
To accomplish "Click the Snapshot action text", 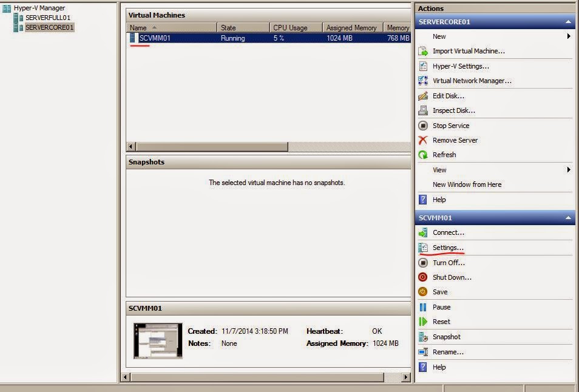I will pyautogui.click(x=447, y=337).
